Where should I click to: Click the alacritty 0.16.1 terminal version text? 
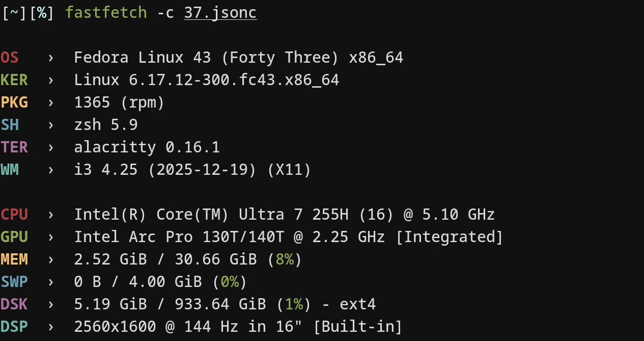point(147,147)
